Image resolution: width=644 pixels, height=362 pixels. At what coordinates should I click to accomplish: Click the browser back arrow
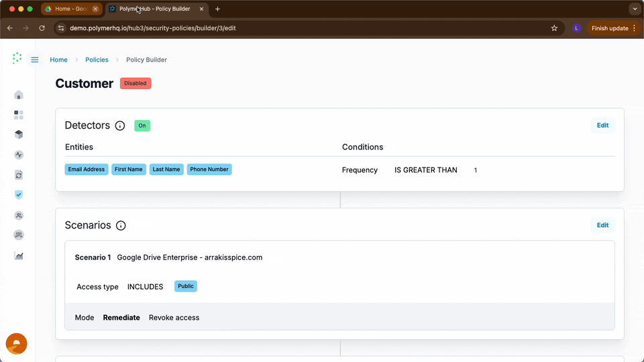(x=10, y=28)
